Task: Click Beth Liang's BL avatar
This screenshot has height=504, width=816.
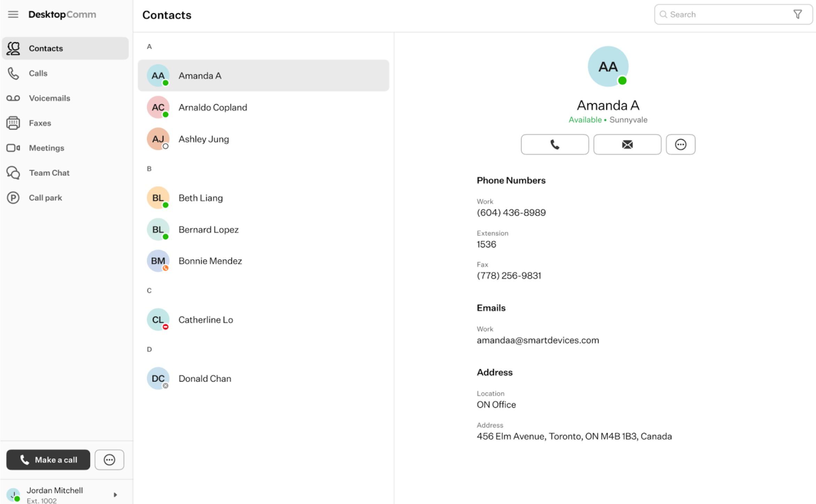Action: click(x=158, y=198)
